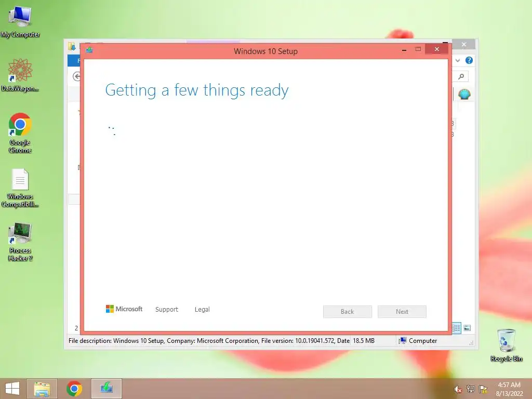Open the My Computer desktop icon

[20, 22]
